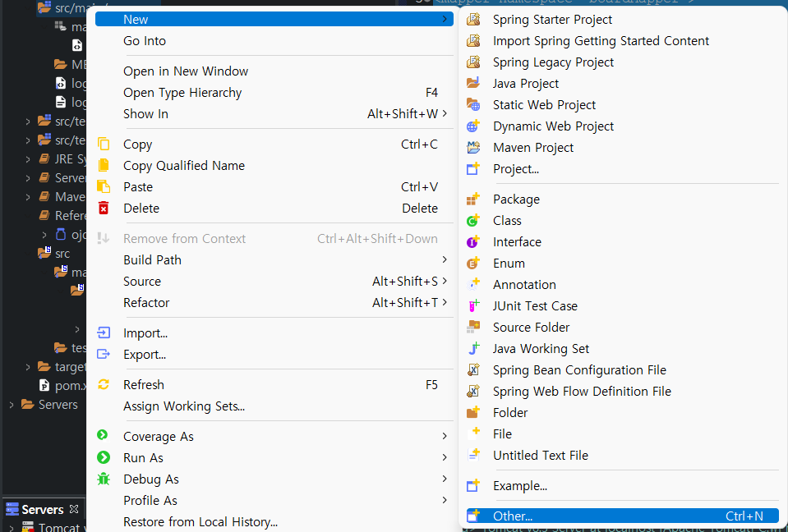Screen dimensions: 788x532
Task: Expand the Servers project tree node
Action: pyautogui.click(x=11, y=405)
